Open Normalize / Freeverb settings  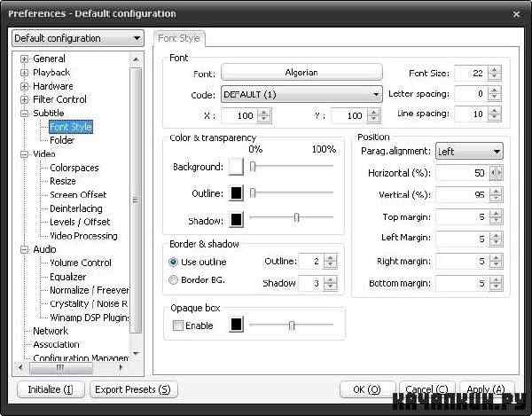90,290
